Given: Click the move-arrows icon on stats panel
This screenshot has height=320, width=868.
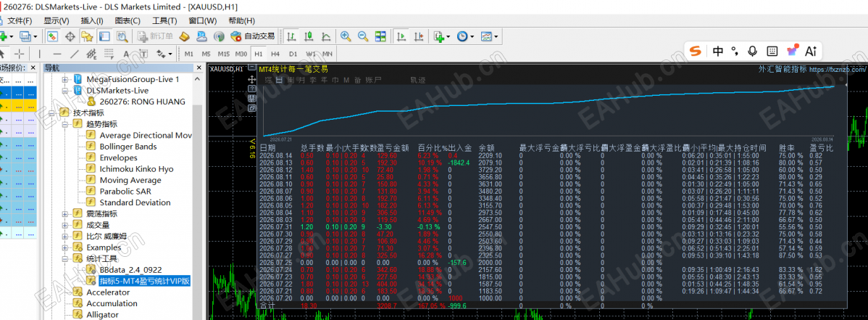Looking at the screenshot, I should click(252, 79).
